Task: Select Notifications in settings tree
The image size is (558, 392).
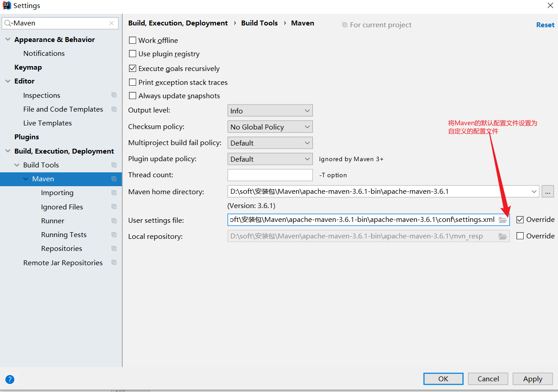Action: [x=44, y=53]
